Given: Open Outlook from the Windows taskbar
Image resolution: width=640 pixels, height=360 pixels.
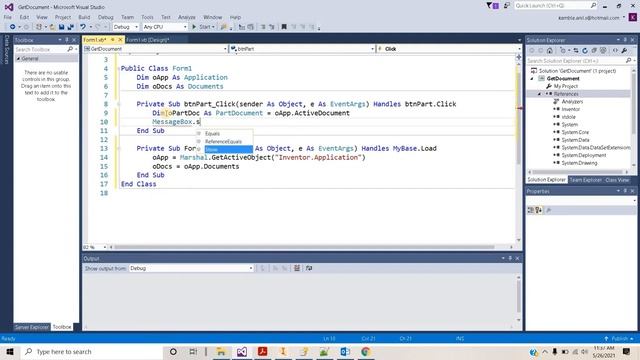Looking at the screenshot, I should tap(345, 351).
